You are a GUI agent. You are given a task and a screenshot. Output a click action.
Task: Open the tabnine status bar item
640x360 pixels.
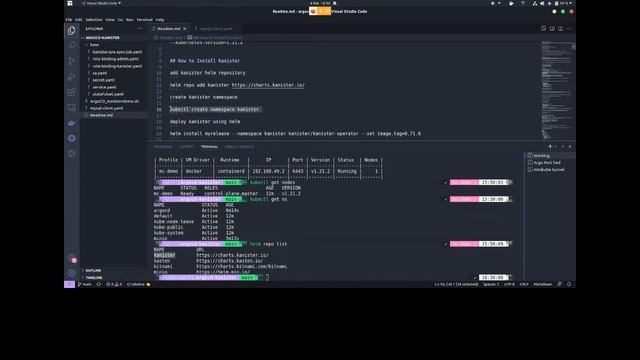(138, 284)
